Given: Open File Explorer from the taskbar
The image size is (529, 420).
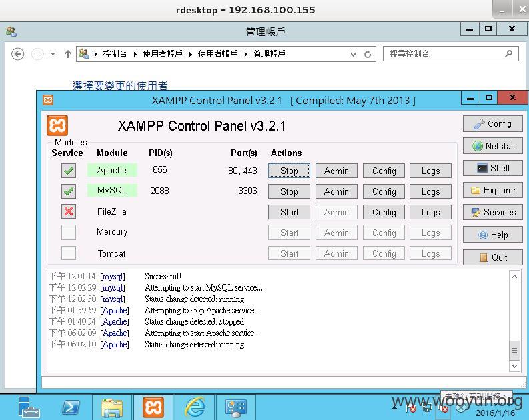Looking at the screenshot, I should tap(112, 408).
